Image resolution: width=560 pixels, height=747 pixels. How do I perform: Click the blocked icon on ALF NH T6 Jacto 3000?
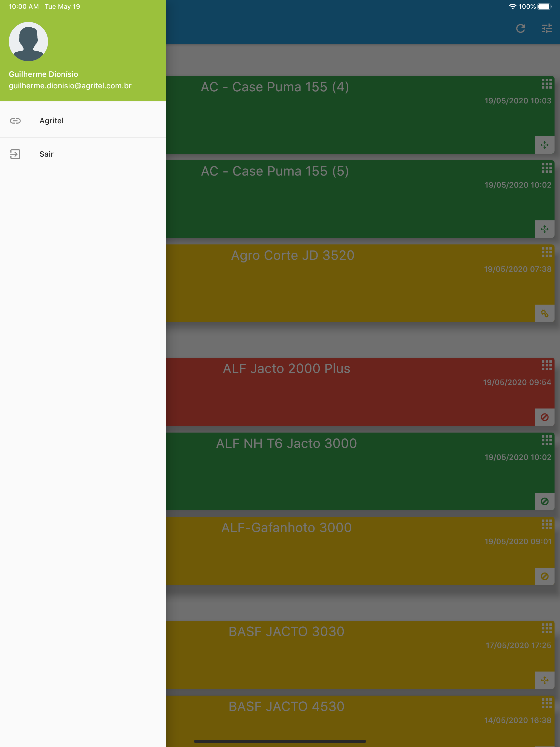[544, 501]
